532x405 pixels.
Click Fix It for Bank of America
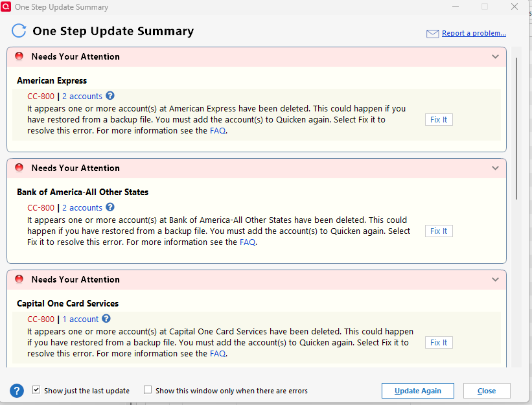pyautogui.click(x=439, y=231)
